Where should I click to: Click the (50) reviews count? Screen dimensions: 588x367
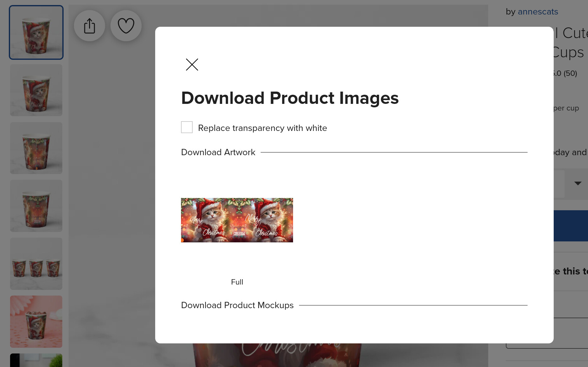(x=570, y=73)
